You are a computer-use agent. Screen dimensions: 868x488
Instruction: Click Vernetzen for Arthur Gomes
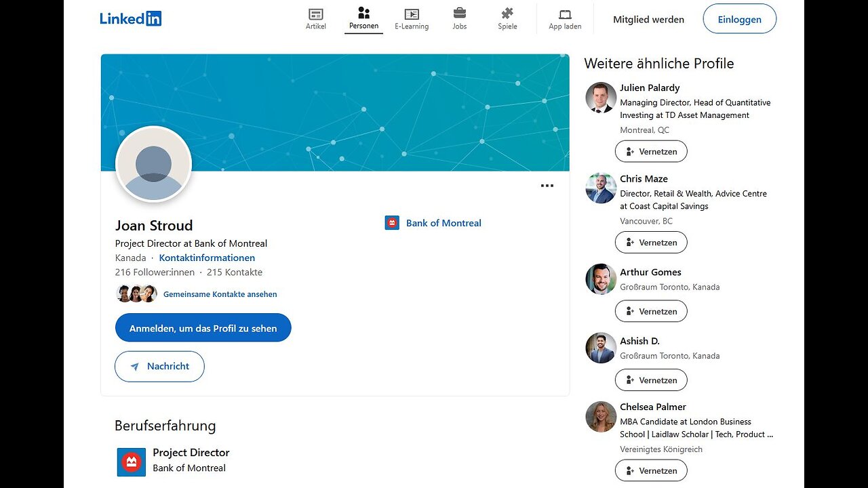tap(651, 311)
